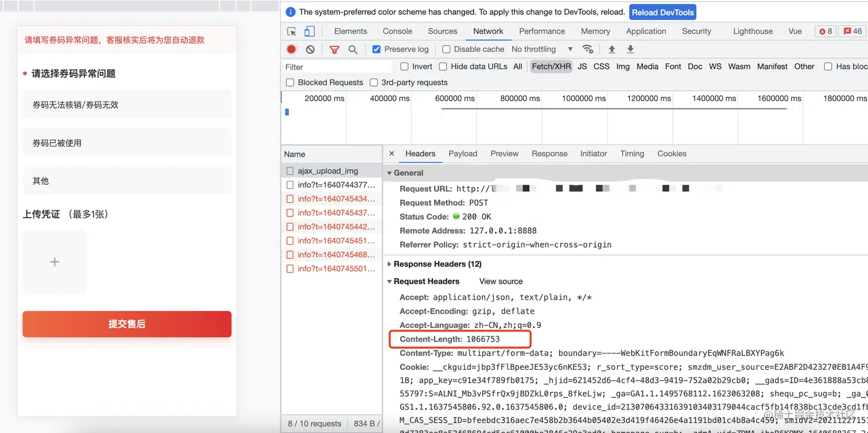The height and width of the screenshot is (433, 868).
Task: Submit the form with 提交售后 button
Action: point(127,324)
